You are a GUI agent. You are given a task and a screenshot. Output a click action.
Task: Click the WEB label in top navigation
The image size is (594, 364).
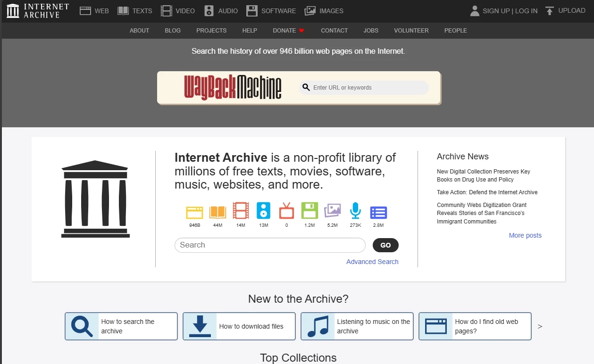(102, 11)
